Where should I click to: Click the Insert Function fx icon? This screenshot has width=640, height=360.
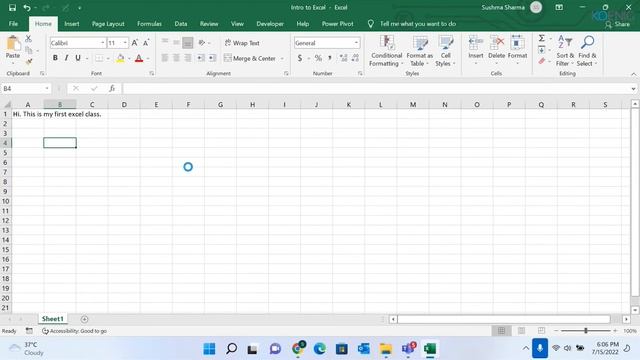click(x=112, y=89)
